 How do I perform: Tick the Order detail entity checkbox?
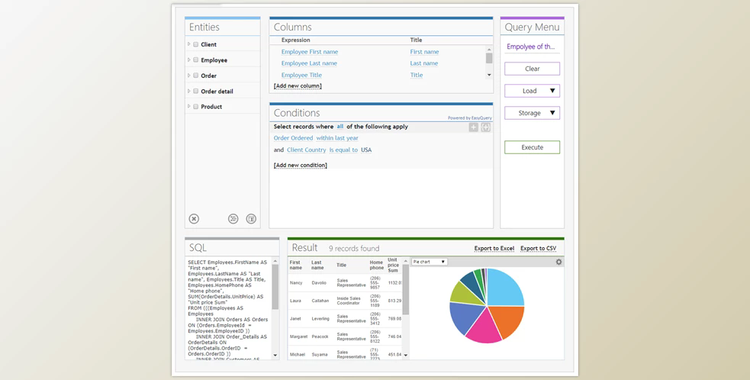[196, 91]
